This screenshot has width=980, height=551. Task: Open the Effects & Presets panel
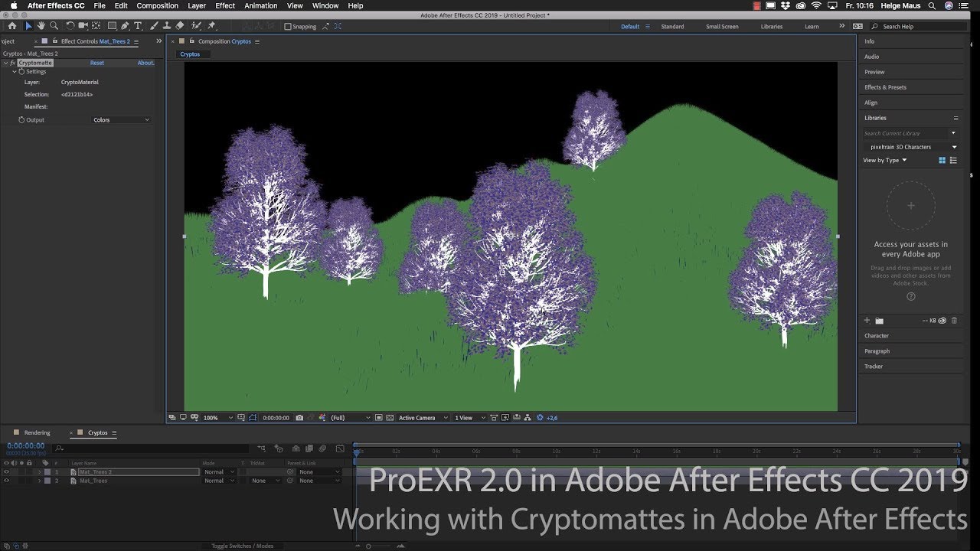(885, 87)
